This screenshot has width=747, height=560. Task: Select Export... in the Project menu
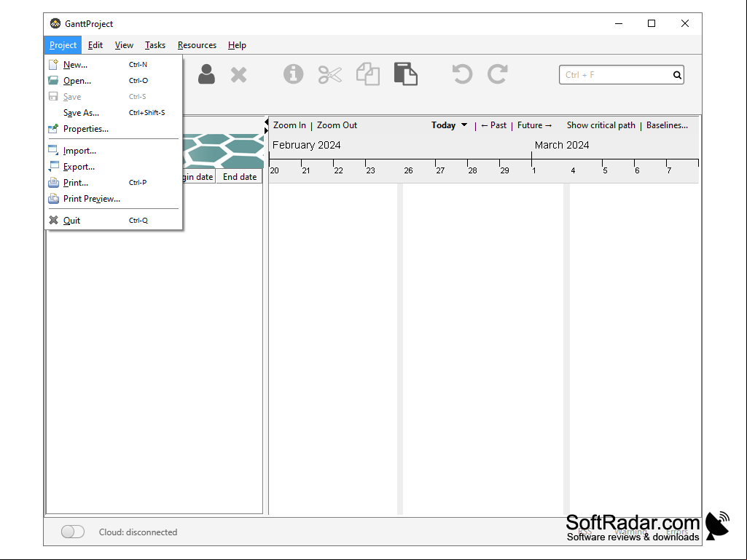[114, 167]
